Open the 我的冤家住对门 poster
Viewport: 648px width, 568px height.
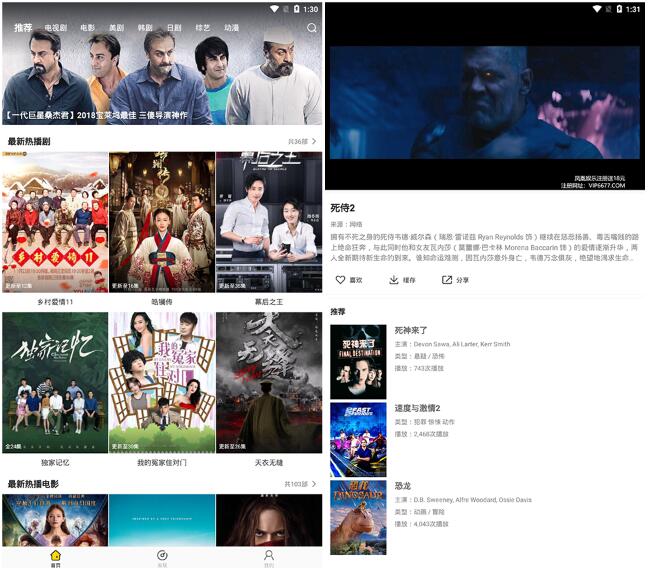click(162, 382)
